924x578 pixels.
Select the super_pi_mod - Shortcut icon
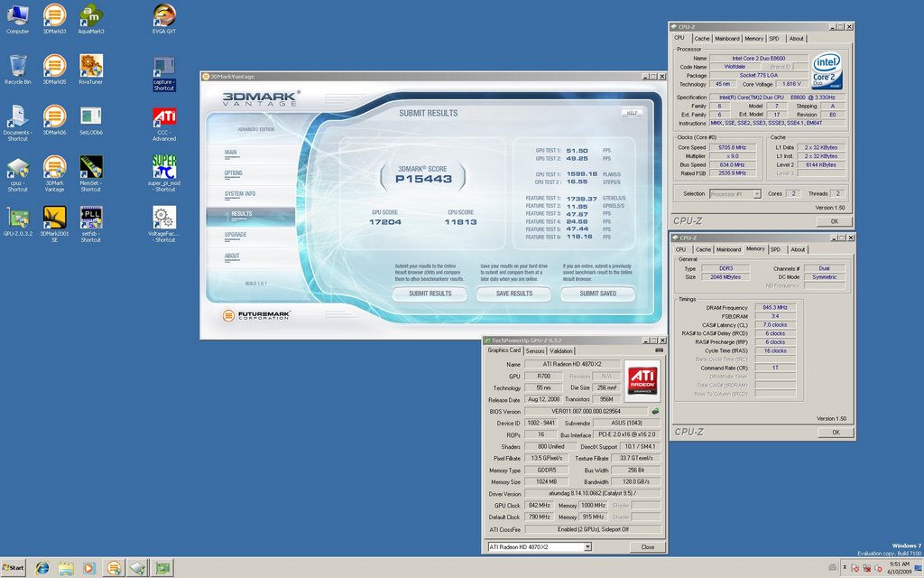(x=164, y=173)
